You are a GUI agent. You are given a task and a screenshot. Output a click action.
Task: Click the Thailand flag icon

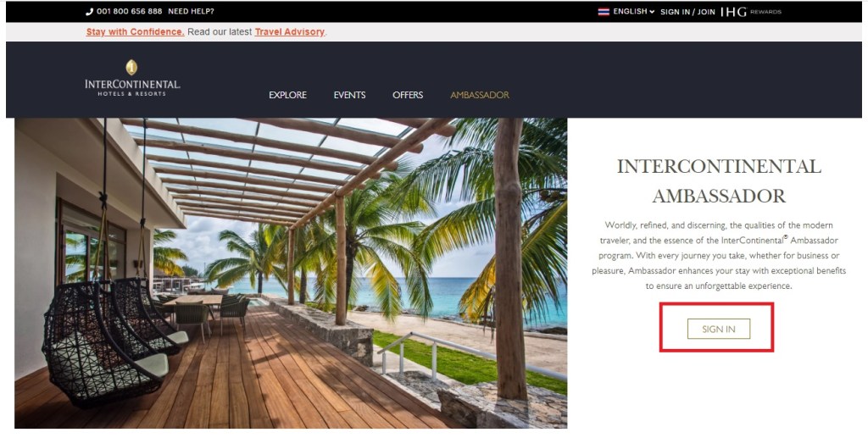click(x=604, y=12)
